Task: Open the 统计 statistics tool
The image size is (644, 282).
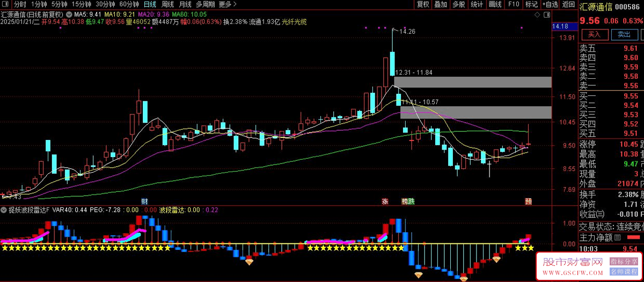Action: [x=477, y=4]
